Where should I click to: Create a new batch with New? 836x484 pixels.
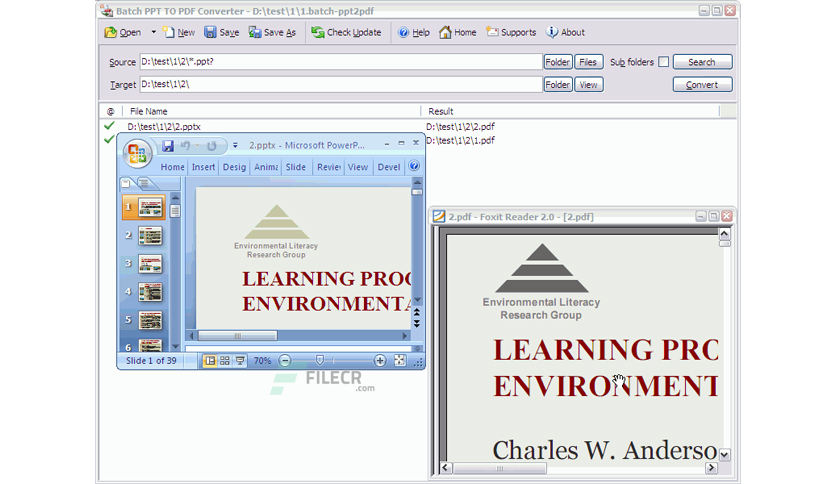pos(179,33)
